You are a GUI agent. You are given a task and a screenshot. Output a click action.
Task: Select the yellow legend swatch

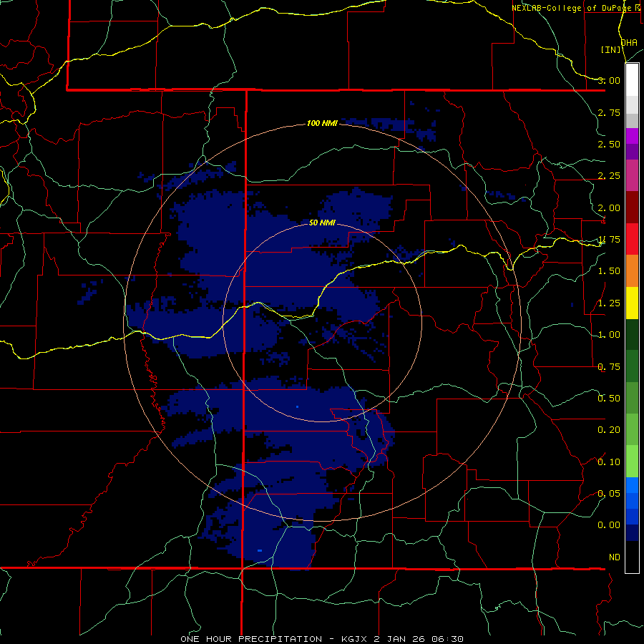point(632,303)
